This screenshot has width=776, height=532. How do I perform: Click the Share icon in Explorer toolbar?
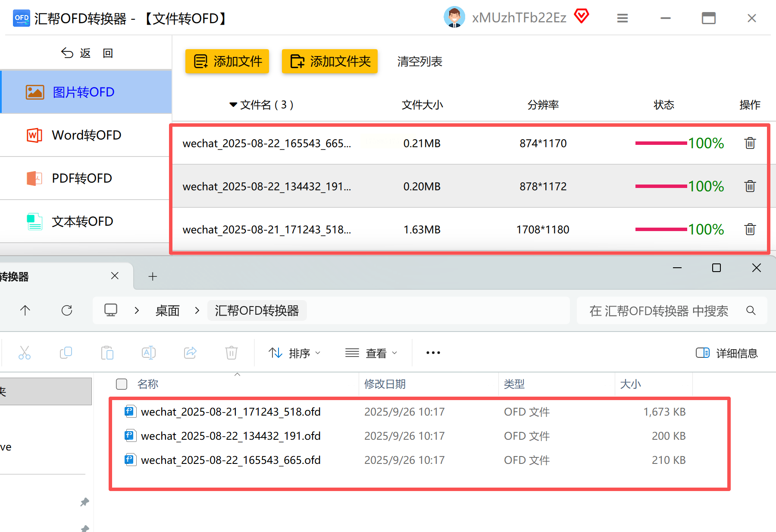(x=190, y=353)
